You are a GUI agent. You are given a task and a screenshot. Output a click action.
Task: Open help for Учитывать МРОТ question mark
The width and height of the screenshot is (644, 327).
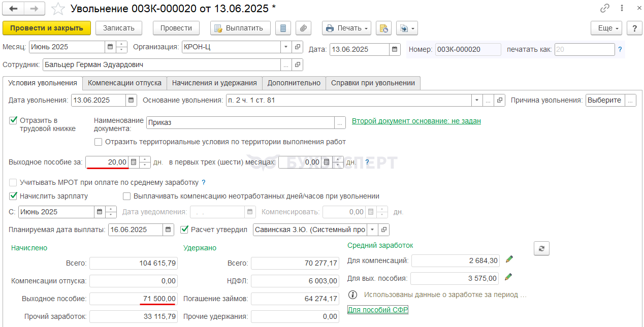click(204, 182)
